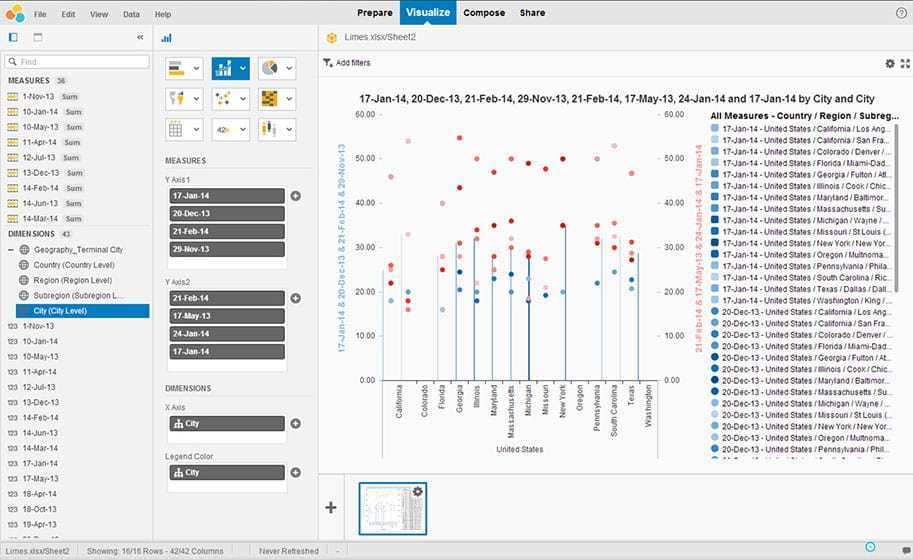Maximize the chart with the fullscreen icon

tap(904, 63)
